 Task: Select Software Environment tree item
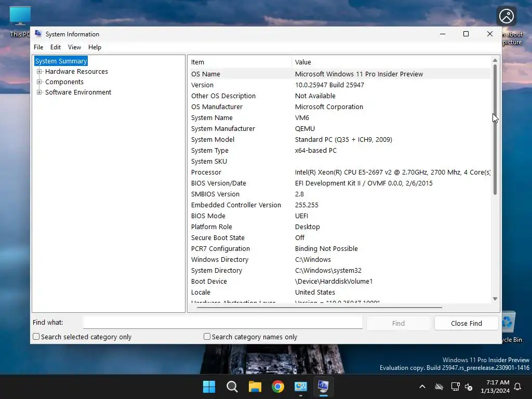78,92
